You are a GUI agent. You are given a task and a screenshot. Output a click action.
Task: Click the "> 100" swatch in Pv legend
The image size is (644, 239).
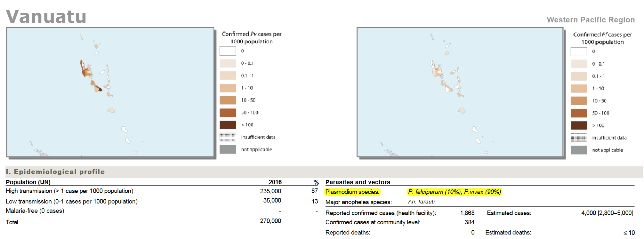pos(228,125)
